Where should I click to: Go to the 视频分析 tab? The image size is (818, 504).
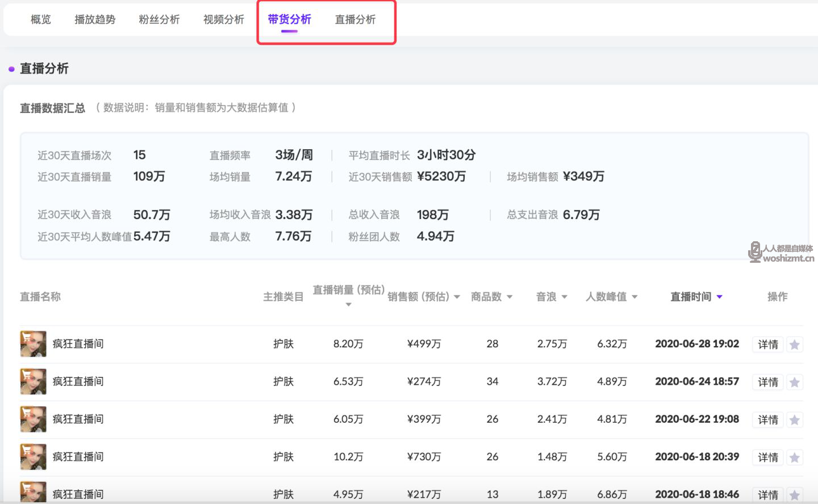point(224,19)
